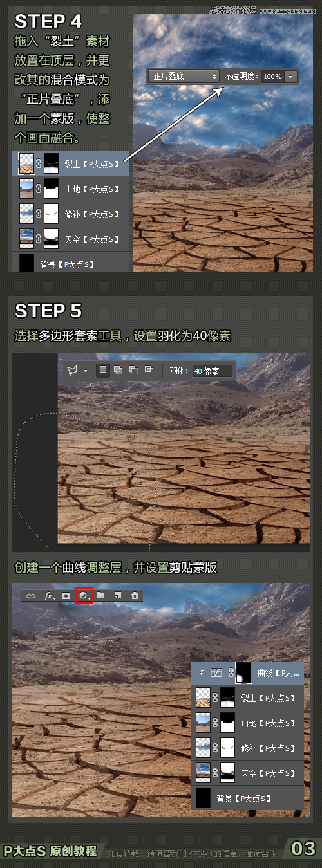Open the 正片叠底 blend mode dropdown
322x868 pixels.
click(184, 76)
